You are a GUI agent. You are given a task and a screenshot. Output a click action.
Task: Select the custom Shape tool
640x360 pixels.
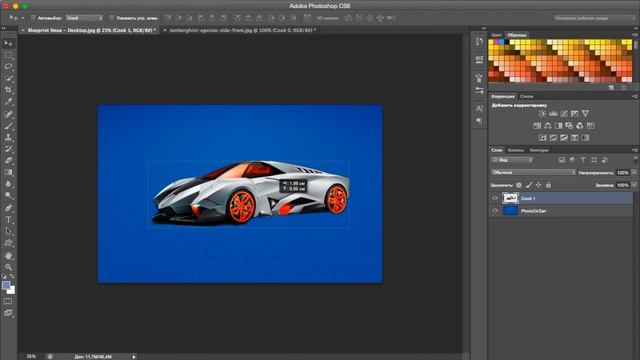8,243
